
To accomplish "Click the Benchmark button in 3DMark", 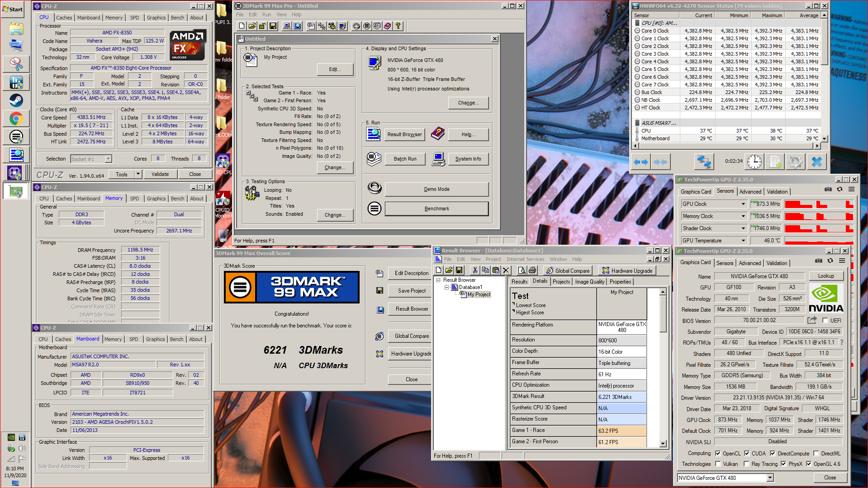I will [x=436, y=208].
